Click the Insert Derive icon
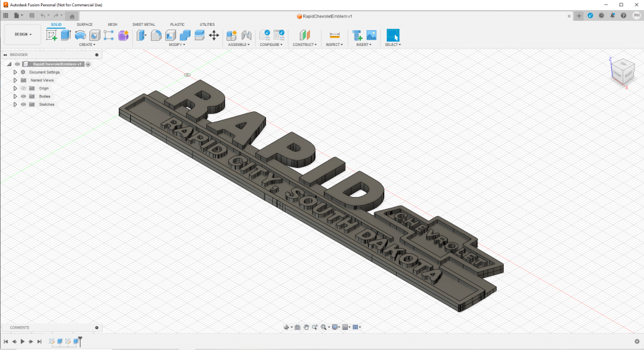 pos(357,35)
